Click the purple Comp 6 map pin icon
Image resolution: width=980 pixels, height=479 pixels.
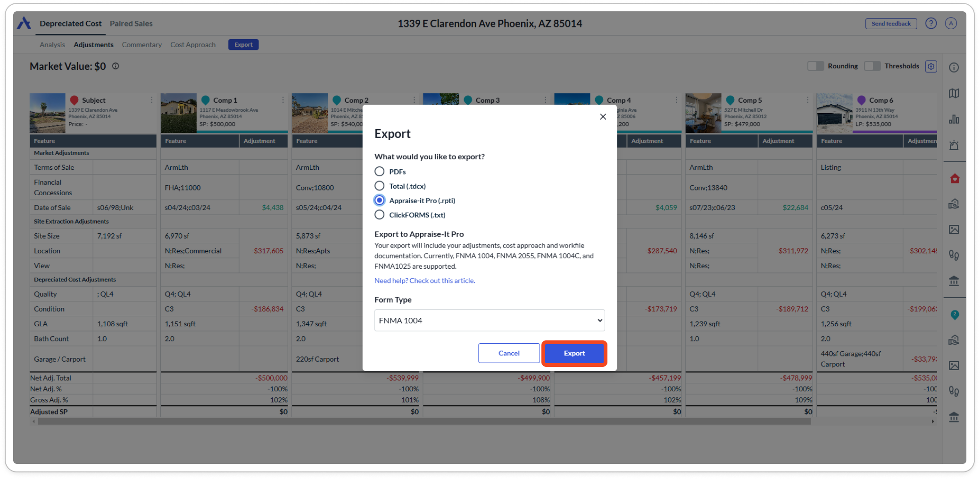coord(861,100)
